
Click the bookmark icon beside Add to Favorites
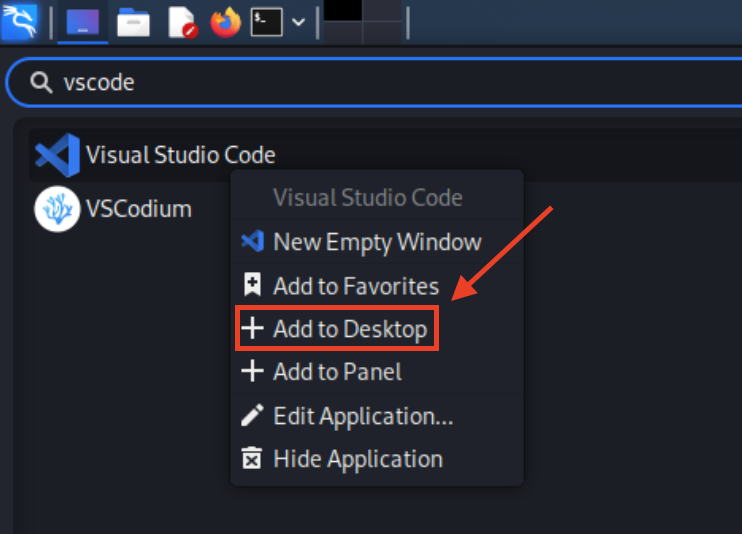point(252,285)
